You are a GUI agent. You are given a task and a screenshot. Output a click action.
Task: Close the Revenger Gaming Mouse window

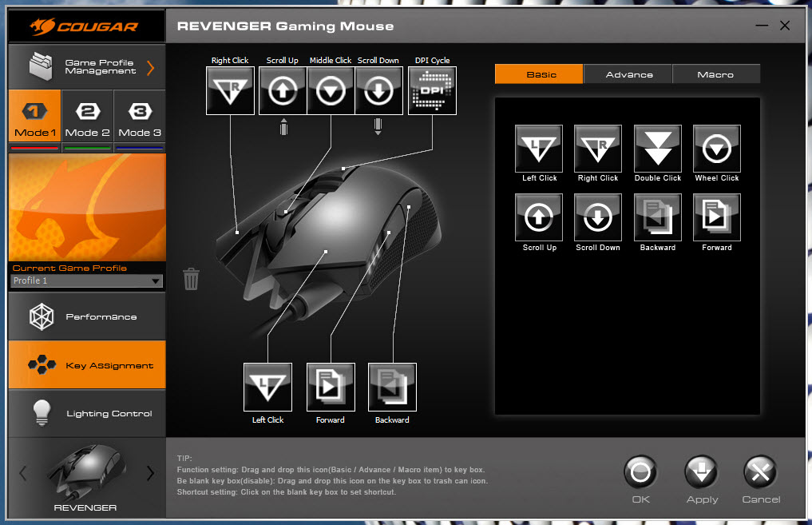pos(785,26)
